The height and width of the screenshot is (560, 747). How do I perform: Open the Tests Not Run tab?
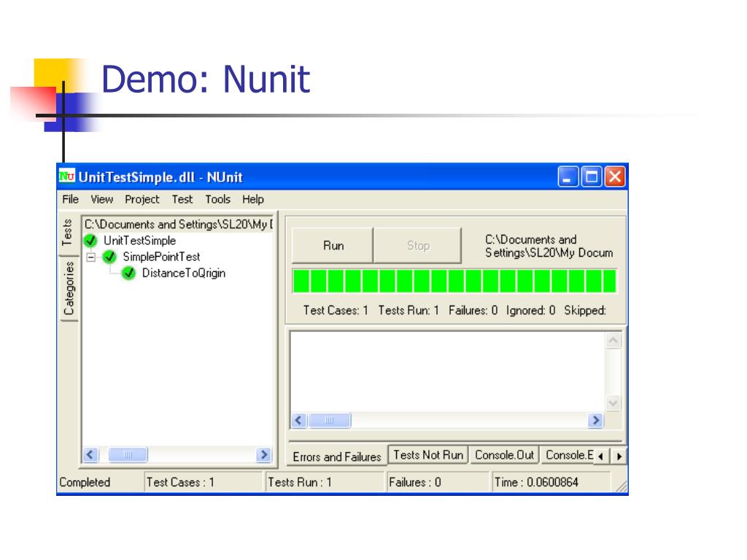tap(428, 455)
